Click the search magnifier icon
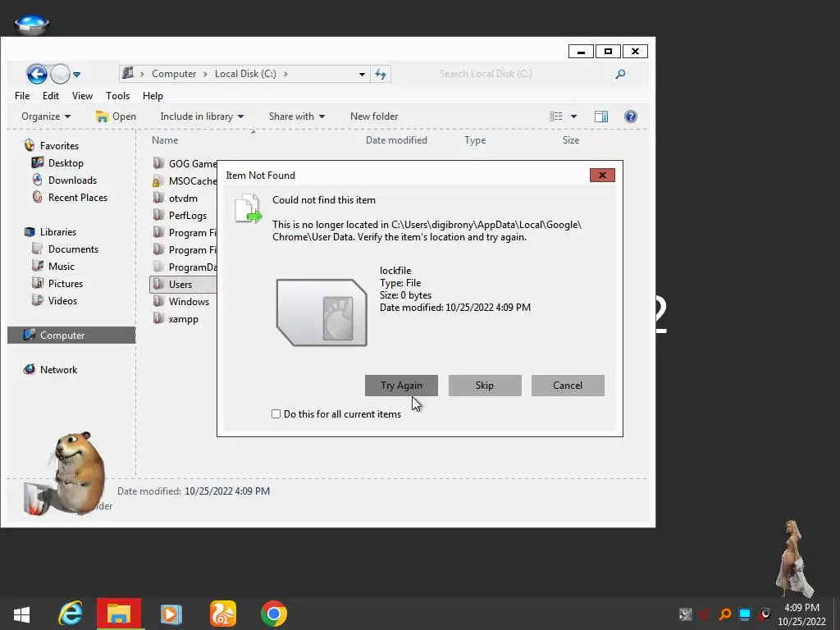Image resolution: width=840 pixels, height=630 pixels. (620, 74)
